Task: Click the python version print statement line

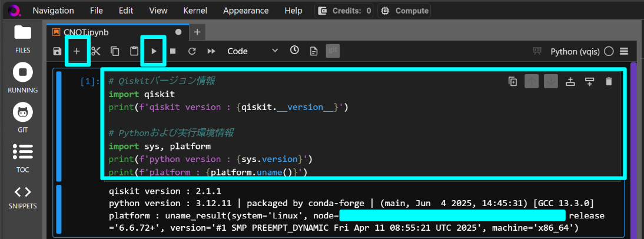Action: tap(211, 159)
